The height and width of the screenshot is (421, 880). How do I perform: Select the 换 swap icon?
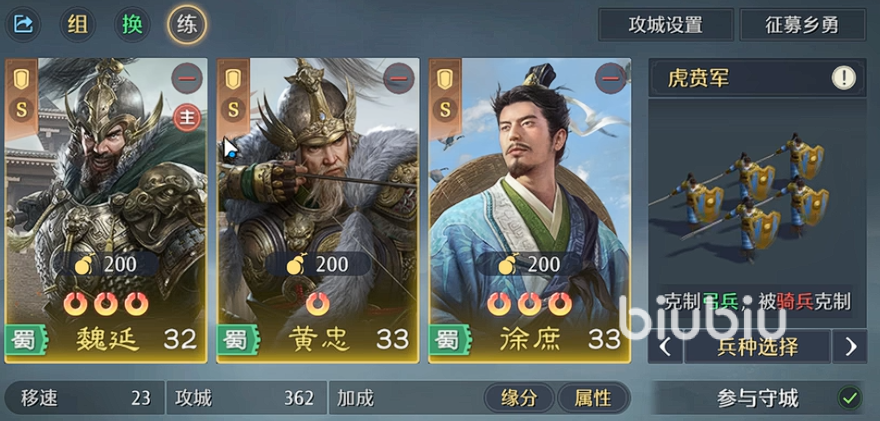132,25
